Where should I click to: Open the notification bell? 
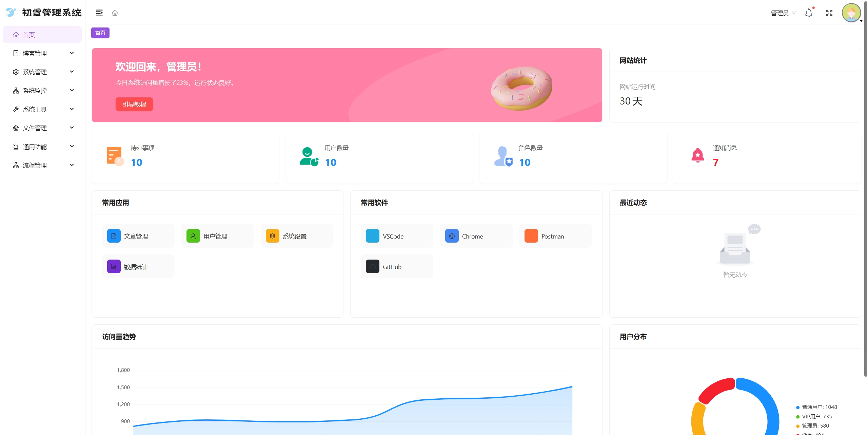tap(809, 13)
